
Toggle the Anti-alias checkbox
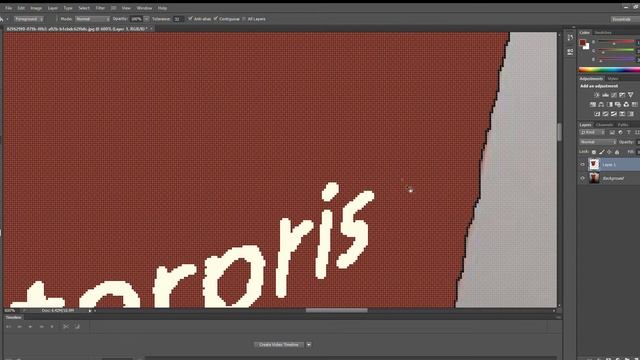click(x=190, y=19)
